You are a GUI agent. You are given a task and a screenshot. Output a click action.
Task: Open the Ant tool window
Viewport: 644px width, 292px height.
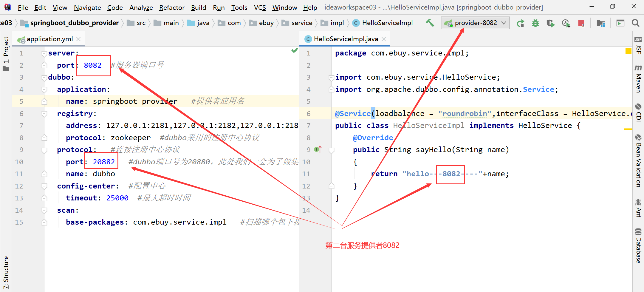coord(638,208)
